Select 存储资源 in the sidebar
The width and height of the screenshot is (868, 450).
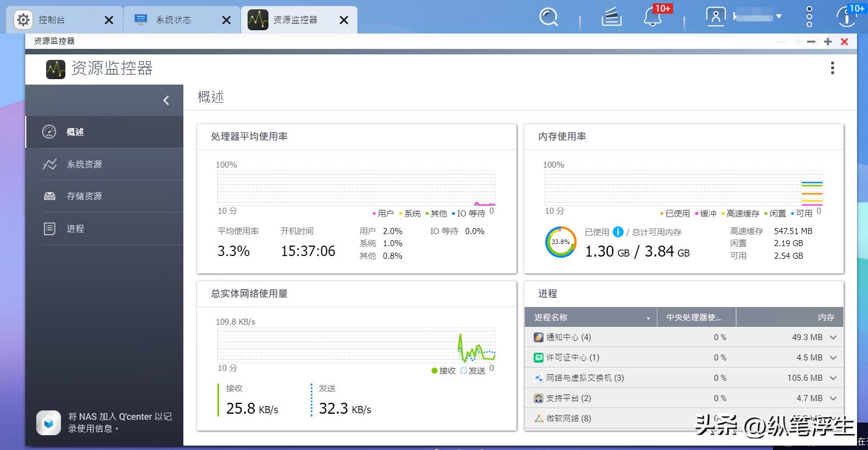point(104,196)
